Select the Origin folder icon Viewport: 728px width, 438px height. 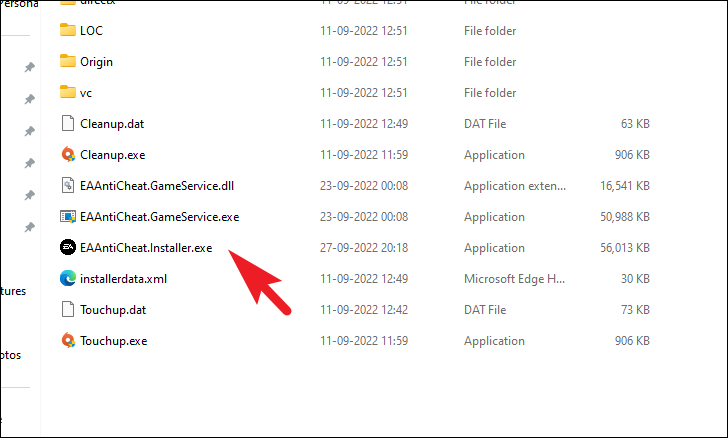pyautogui.click(x=68, y=61)
